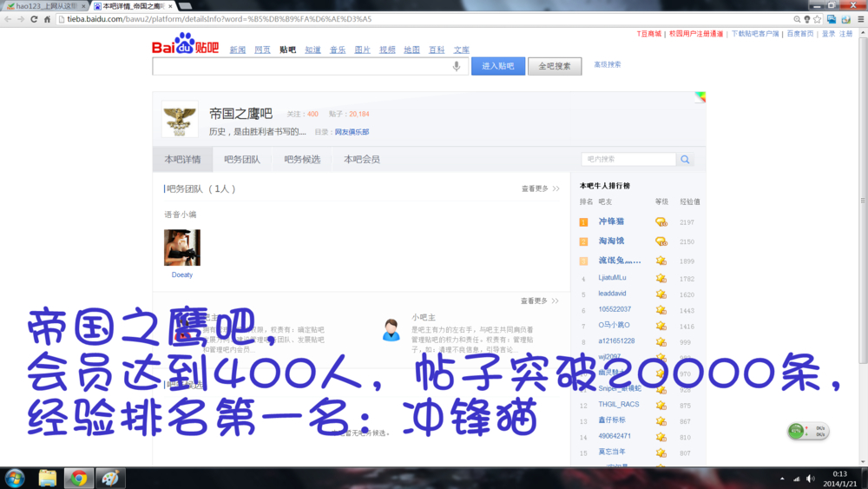Switch to the 吧务团队 tab

[x=242, y=160]
